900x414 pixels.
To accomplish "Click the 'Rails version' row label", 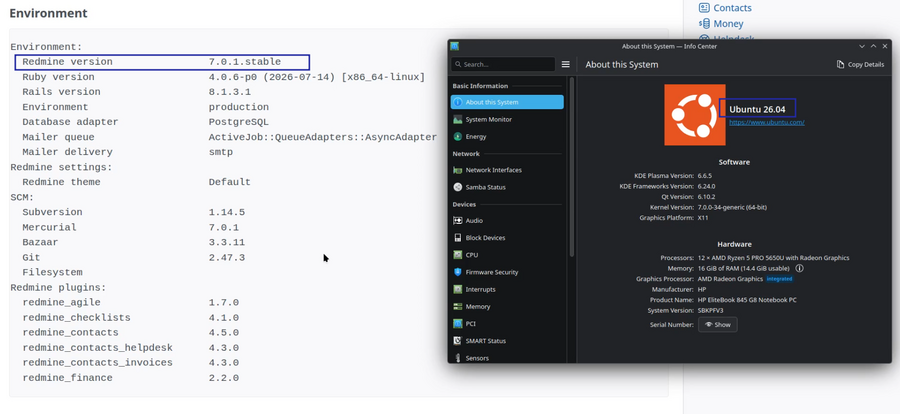I will click(x=61, y=92).
